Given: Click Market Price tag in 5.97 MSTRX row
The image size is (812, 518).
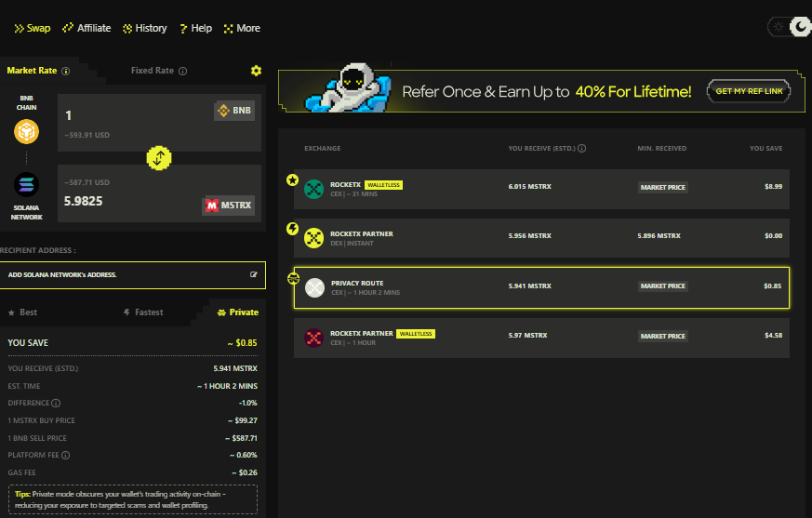Looking at the screenshot, I should [x=663, y=336].
